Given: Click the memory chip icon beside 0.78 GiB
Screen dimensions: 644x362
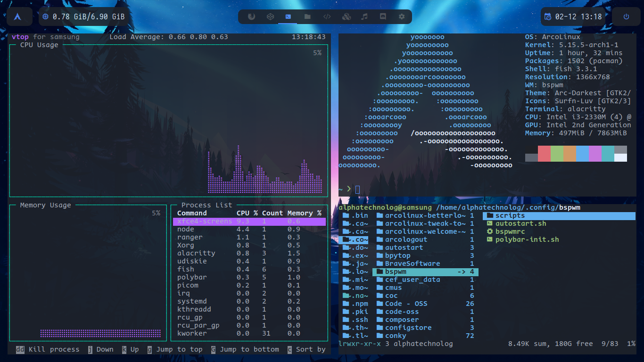Looking at the screenshot, I should (x=45, y=16).
